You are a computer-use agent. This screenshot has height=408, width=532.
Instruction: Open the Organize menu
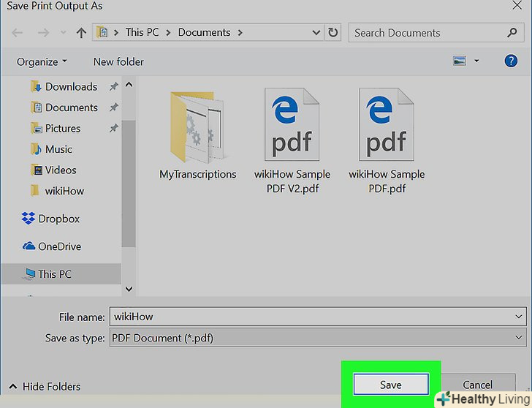(42, 61)
